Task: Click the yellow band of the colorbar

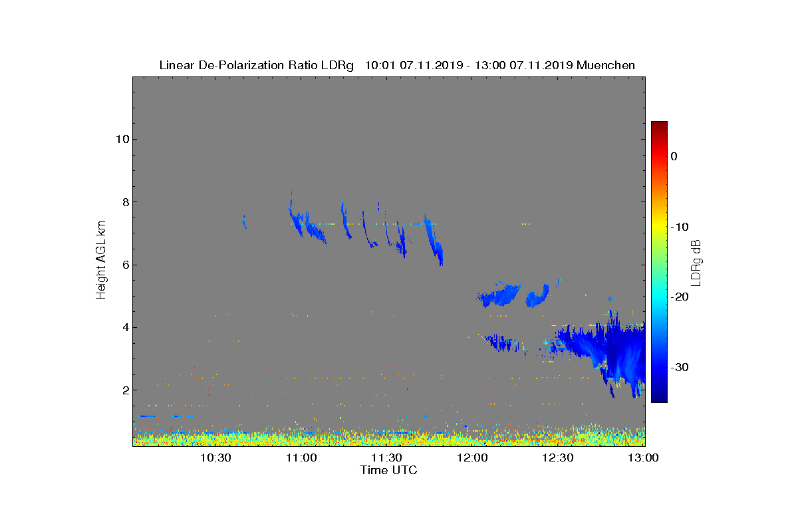Action: [x=659, y=227]
